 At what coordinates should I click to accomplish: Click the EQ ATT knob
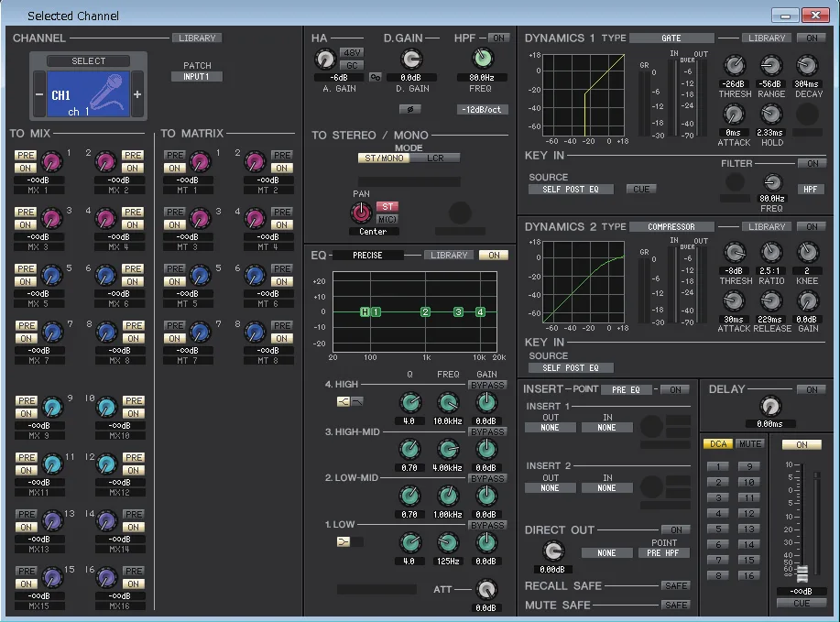pos(485,589)
